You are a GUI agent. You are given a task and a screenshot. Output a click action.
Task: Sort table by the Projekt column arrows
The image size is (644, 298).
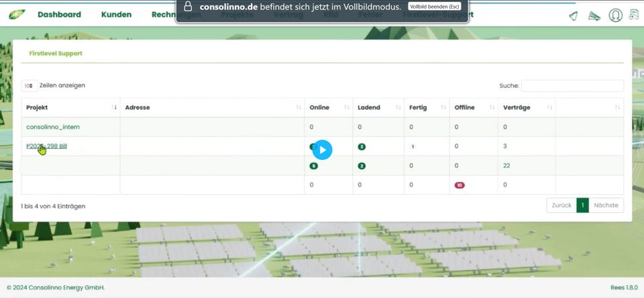pos(114,107)
